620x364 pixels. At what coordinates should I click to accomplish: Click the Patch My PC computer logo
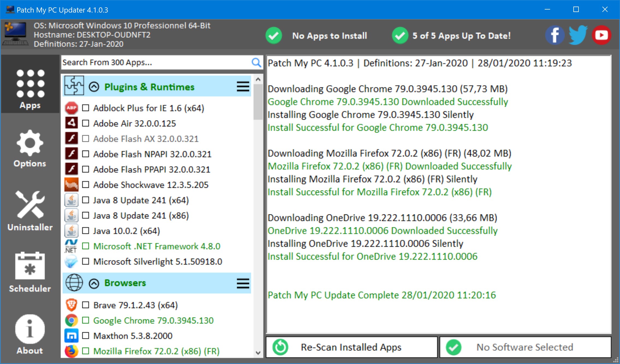click(x=15, y=34)
